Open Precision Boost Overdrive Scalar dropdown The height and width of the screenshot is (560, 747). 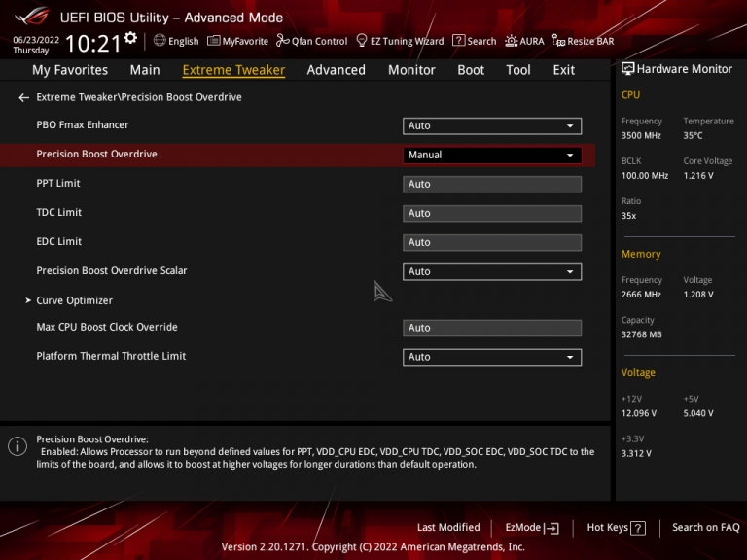(492, 272)
